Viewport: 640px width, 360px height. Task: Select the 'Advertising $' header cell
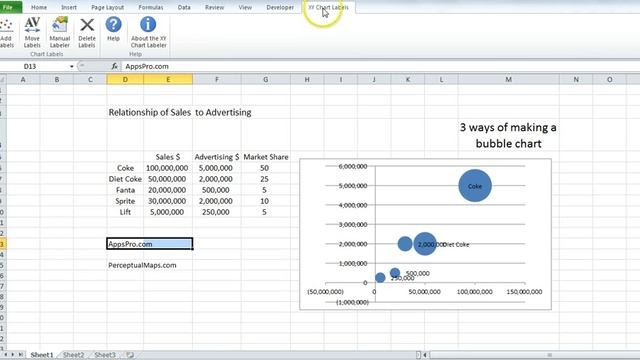pos(217,157)
